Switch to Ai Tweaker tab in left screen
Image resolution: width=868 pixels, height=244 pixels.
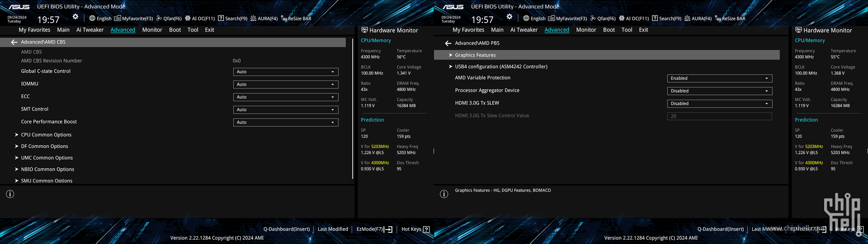tap(90, 30)
